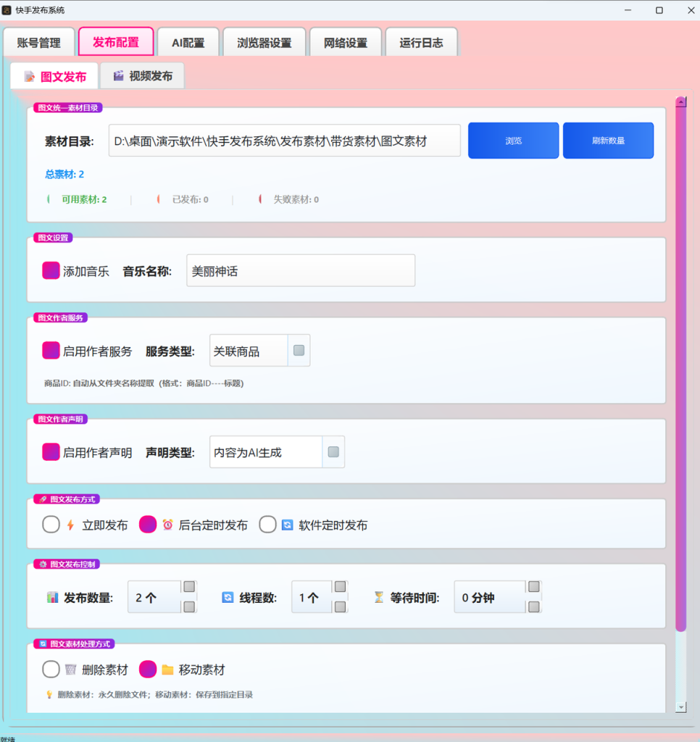
Task: Click the 浏览 button
Action: tap(514, 141)
